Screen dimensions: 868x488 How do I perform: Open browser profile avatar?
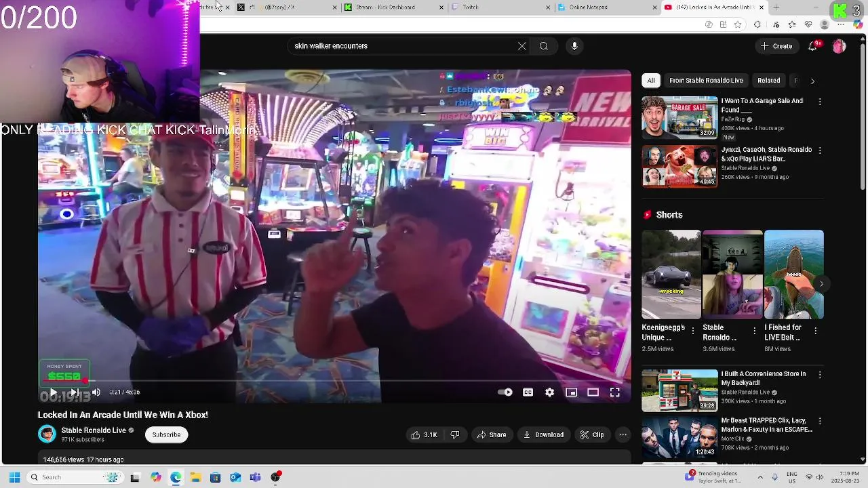[x=825, y=24]
